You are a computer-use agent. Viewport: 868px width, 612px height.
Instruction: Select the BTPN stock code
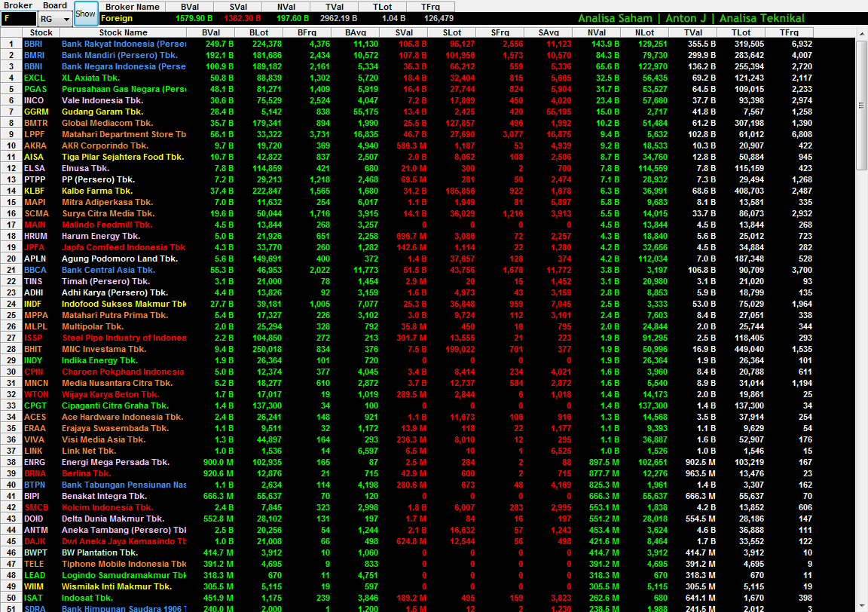pos(35,485)
